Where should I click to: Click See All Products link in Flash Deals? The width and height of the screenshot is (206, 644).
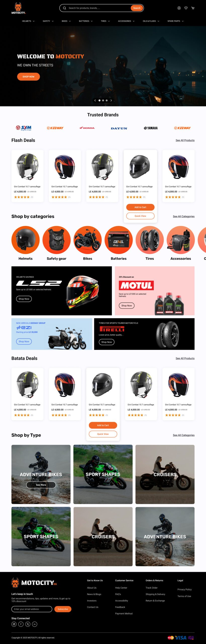[185, 140]
